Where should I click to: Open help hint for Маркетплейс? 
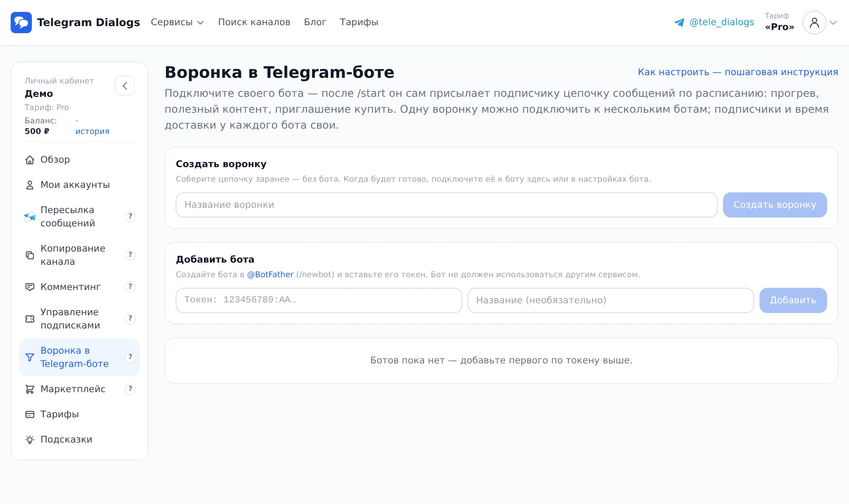point(130,389)
